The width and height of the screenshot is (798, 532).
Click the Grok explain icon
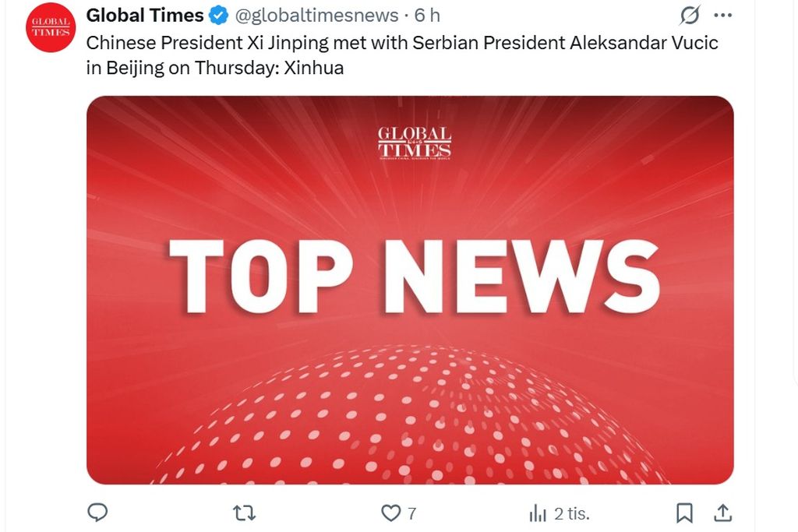[690, 16]
